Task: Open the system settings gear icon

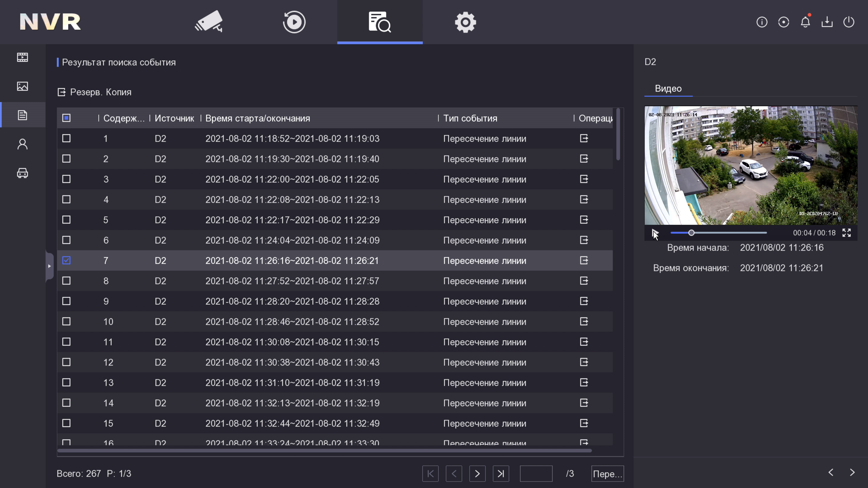Action: pos(465,22)
